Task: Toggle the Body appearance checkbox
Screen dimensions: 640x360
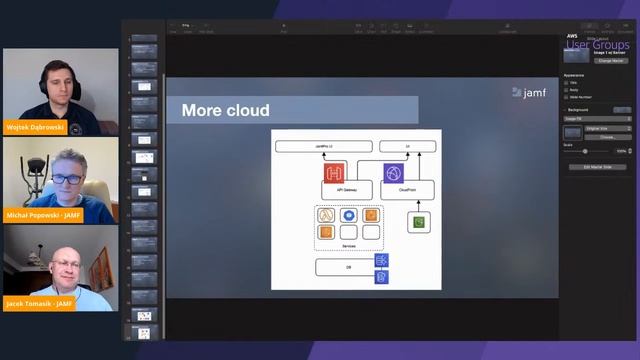Action: 566,90
